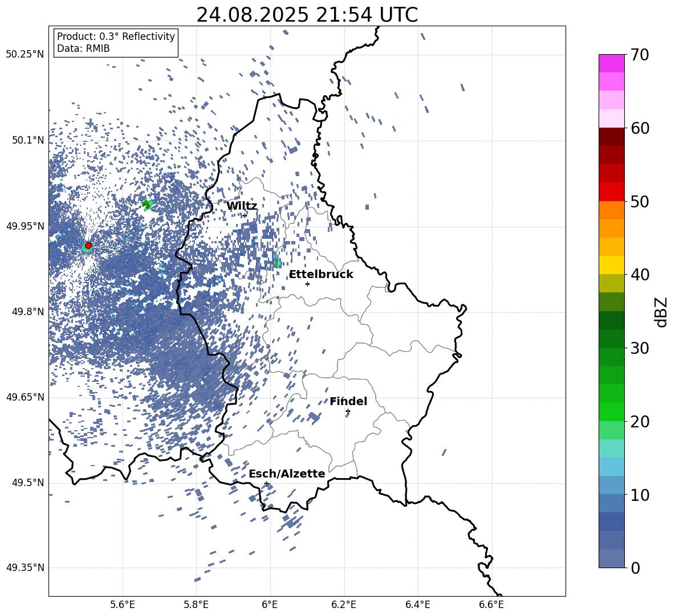Viewport: 675px width, 616px height.
Task: Click the green echo cell near Ettelbruck
Action: tap(277, 262)
